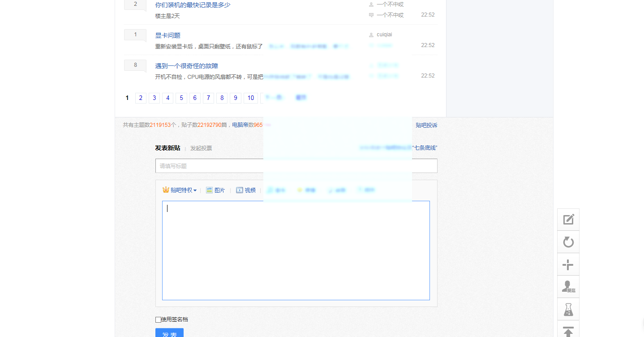Open the flask lab icon in side toolbar
This screenshot has width=644, height=337.
click(x=568, y=309)
